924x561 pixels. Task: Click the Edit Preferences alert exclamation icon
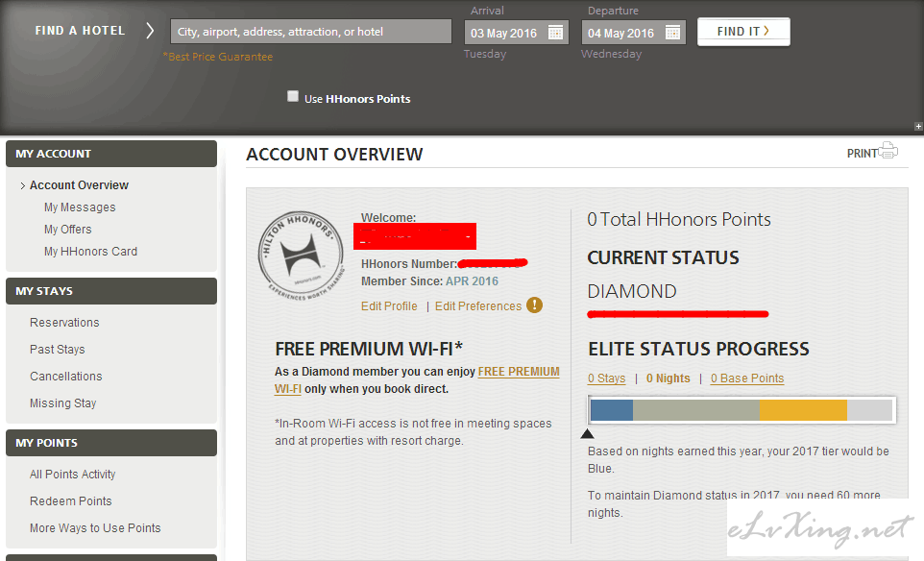[534, 305]
